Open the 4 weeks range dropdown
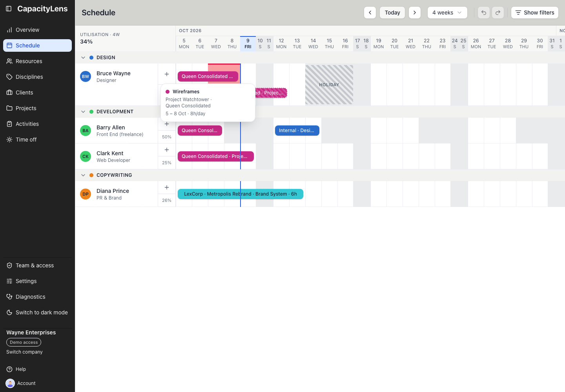 click(x=447, y=13)
